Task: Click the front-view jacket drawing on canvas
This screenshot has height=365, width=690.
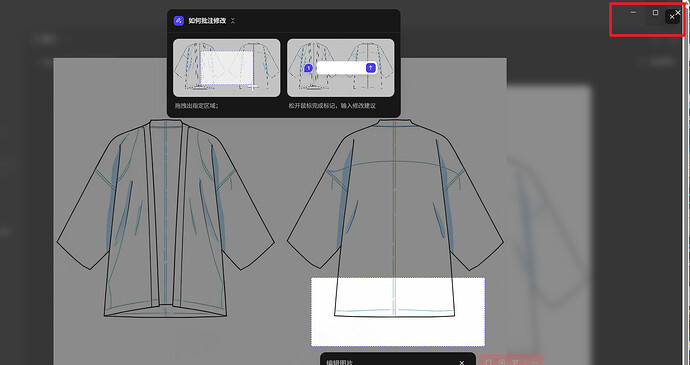Action: 165,218
